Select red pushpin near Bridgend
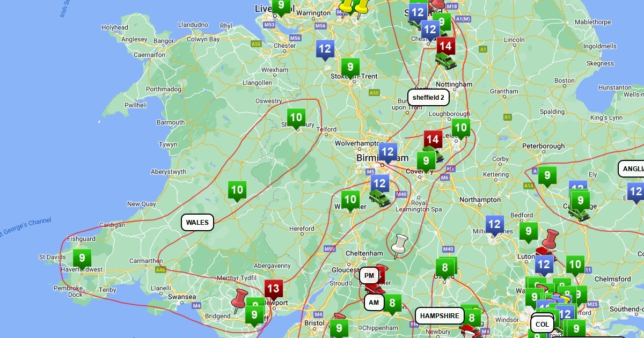Image resolution: width=644 pixels, height=338 pixels. (239, 300)
